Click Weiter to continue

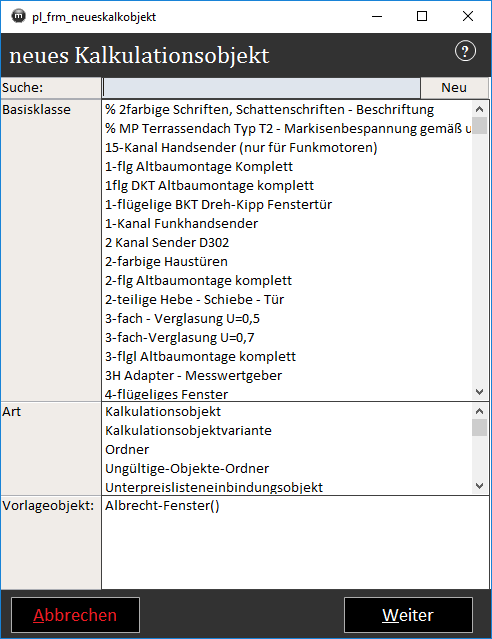408,615
